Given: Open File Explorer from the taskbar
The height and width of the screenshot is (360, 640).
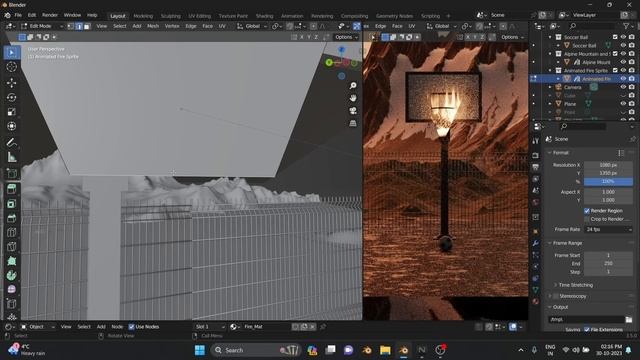Looking at the screenshot, I should pos(385,350).
